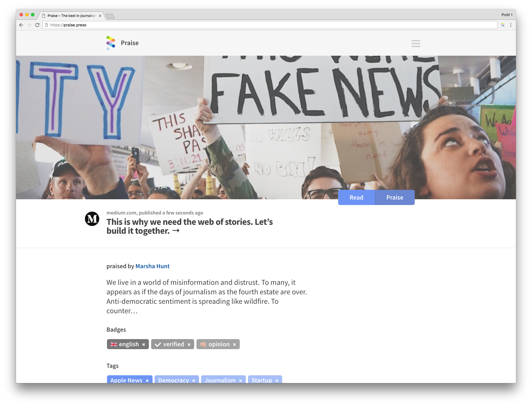Remove the Startup tag
This screenshot has width=532, height=406.
coord(277,380)
